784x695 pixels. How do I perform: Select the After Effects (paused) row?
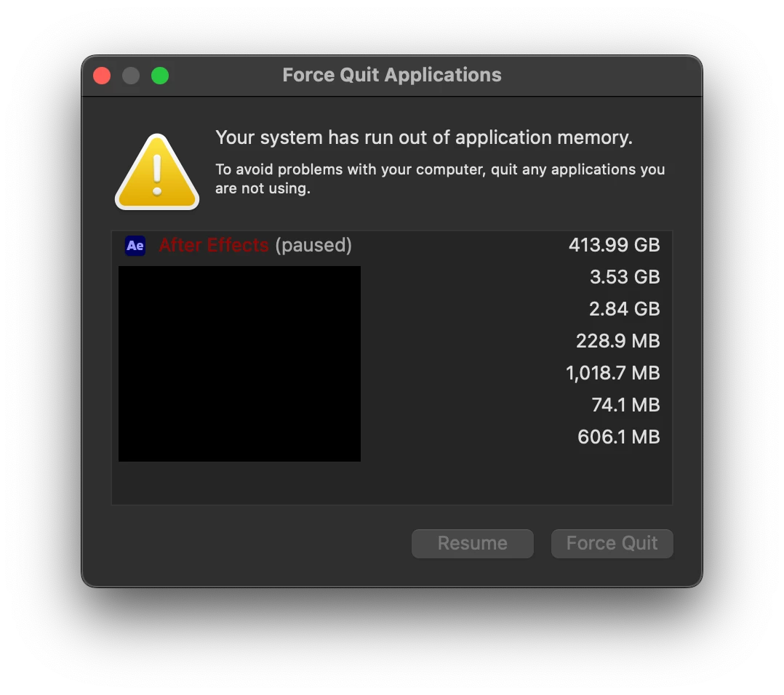click(x=392, y=245)
